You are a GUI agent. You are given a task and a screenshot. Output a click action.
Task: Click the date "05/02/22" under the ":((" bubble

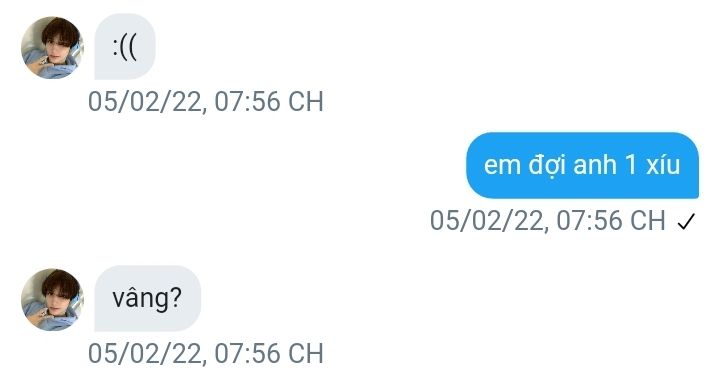pos(144,101)
